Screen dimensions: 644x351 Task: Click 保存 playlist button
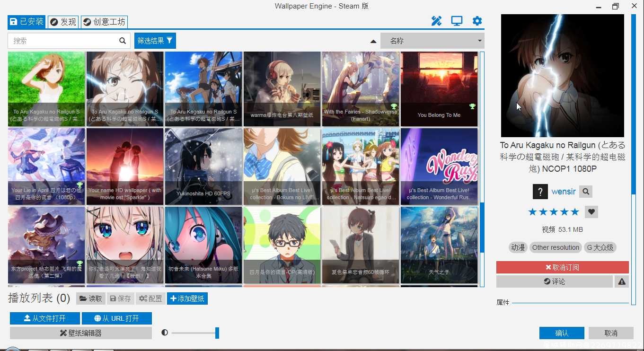pyautogui.click(x=121, y=298)
